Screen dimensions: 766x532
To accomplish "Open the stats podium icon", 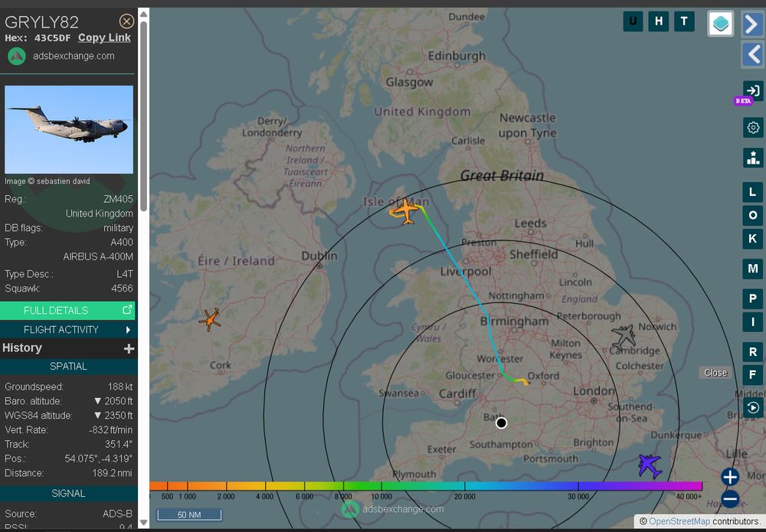I will click(753, 158).
